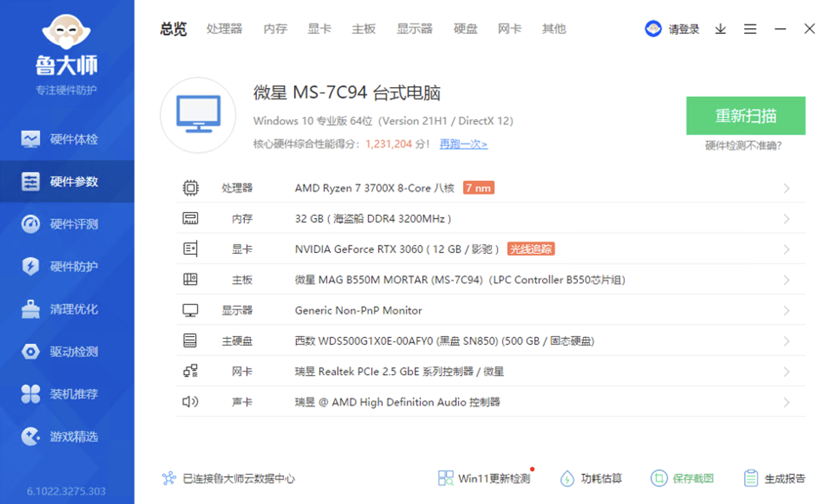Select the 硬件参数 sidebar icon
825x504 pixels.
click(30, 181)
